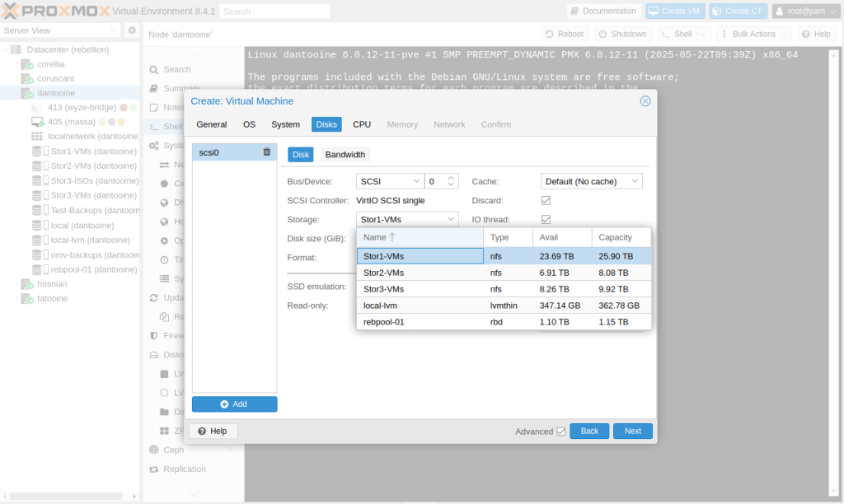
Task: Click the rebpool-01 storage icon in tree
Action: [40, 269]
